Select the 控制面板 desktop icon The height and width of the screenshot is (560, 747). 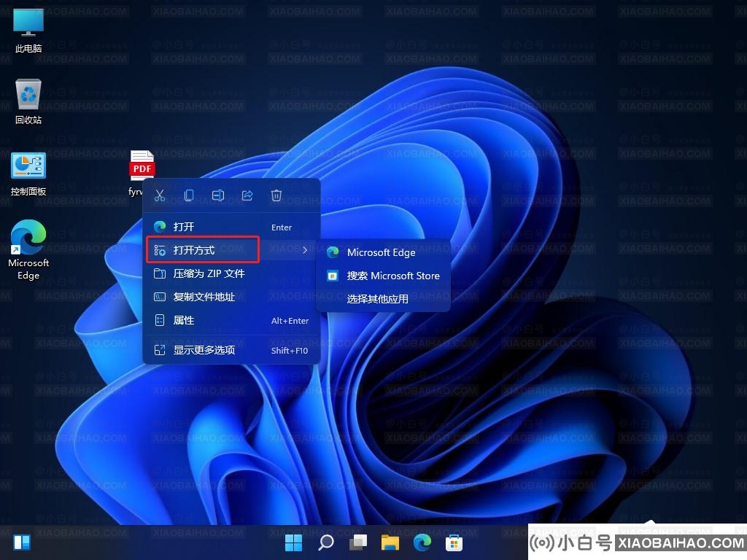coord(28,174)
